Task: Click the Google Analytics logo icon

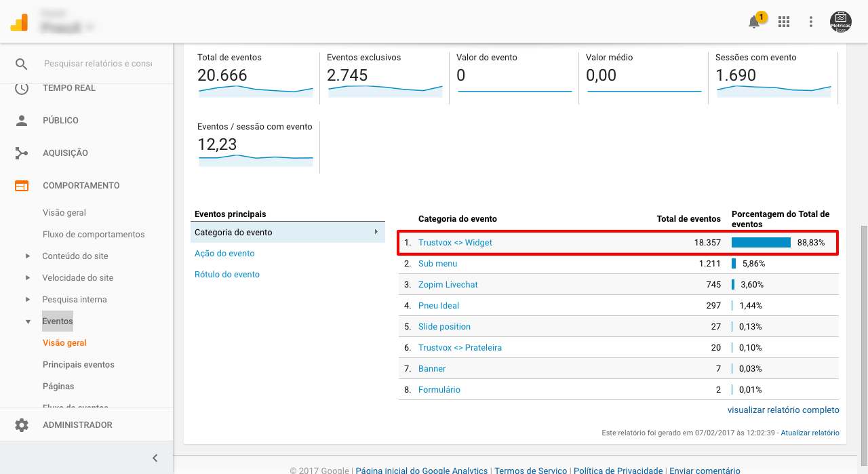Action: (19, 23)
